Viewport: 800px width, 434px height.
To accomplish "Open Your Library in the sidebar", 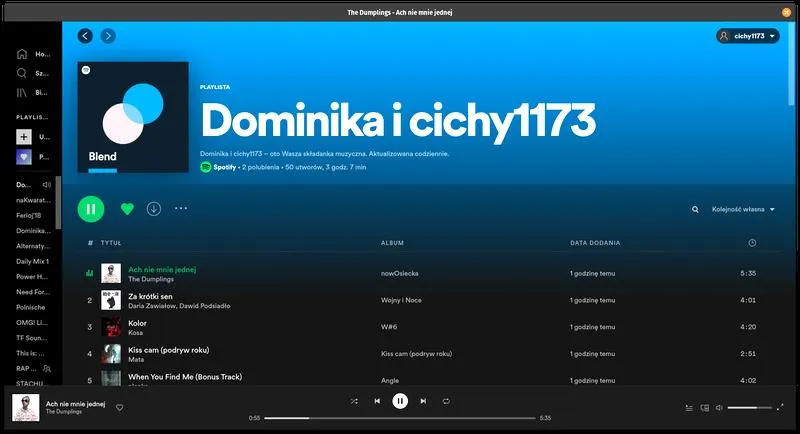I will [33, 93].
